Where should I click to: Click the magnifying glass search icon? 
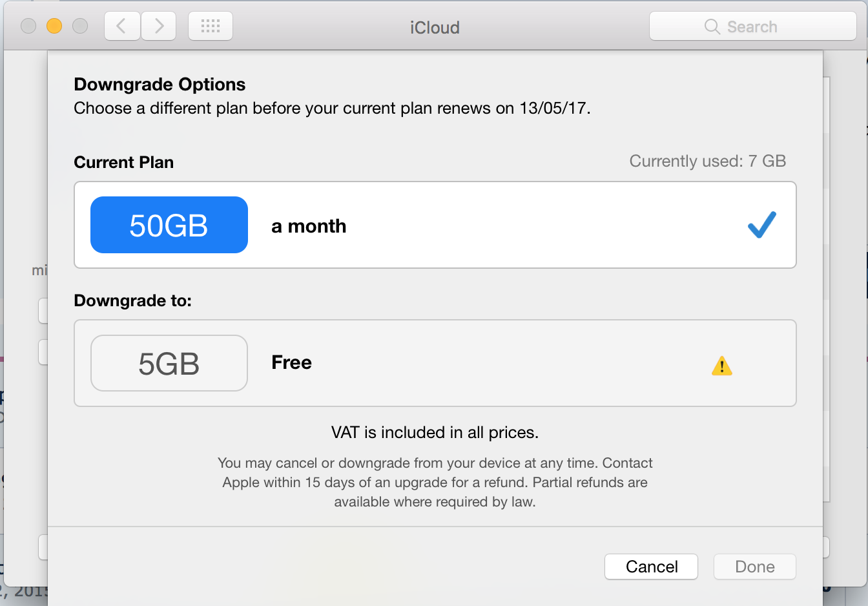point(712,26)
